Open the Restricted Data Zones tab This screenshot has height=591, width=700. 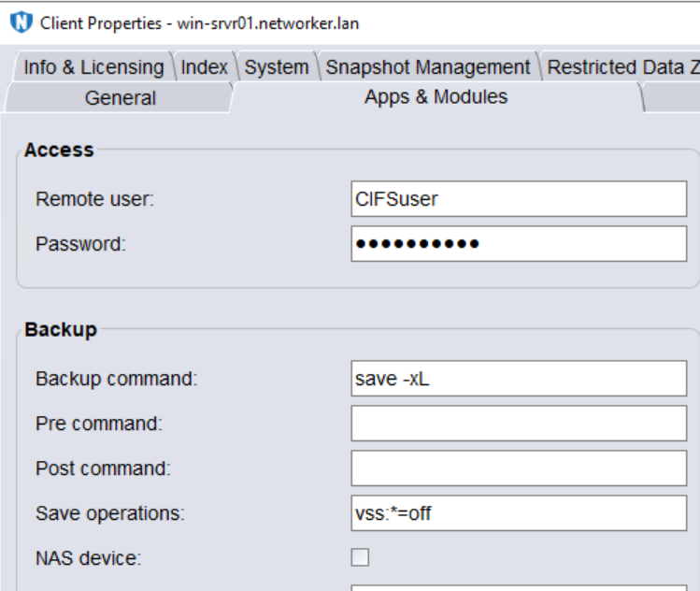[621, 67]
